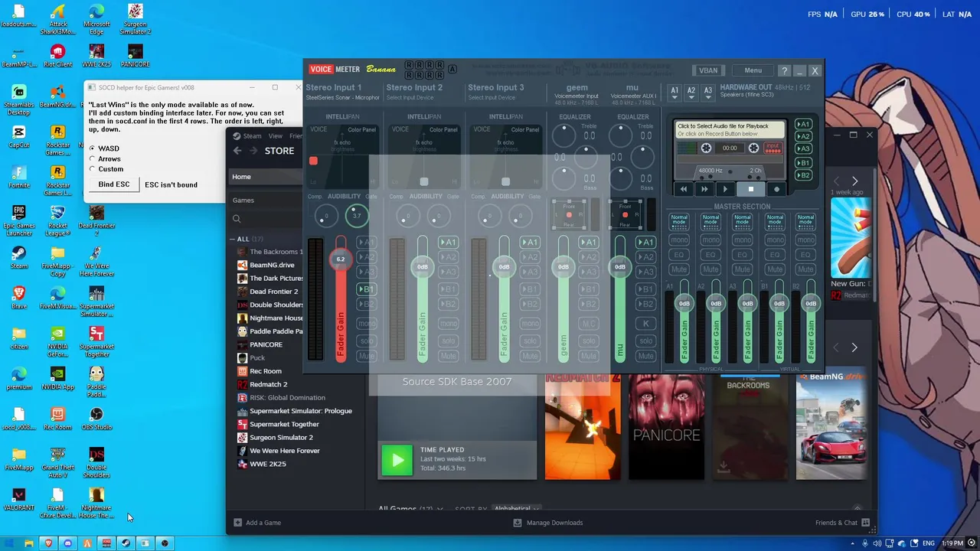
Task: Open Steam from the taskbar
Action: coord(126,543)
